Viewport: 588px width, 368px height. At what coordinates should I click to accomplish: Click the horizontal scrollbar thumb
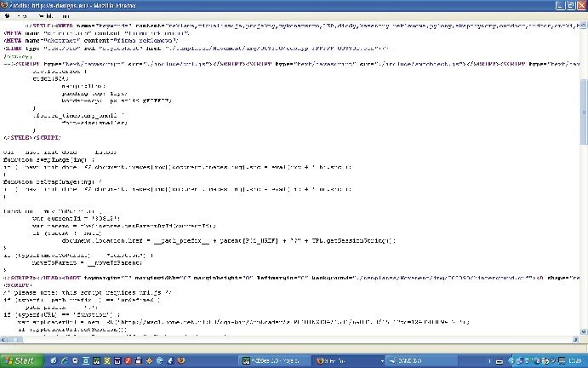coord(14,339)
